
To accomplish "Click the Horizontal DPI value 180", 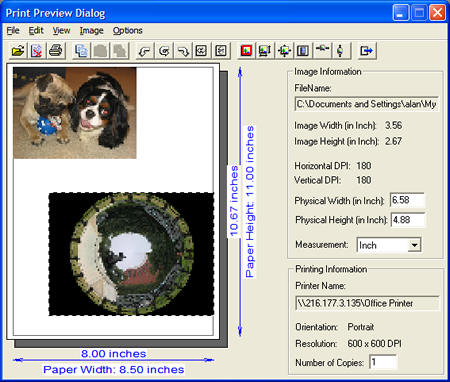I will tap(364, 166).
